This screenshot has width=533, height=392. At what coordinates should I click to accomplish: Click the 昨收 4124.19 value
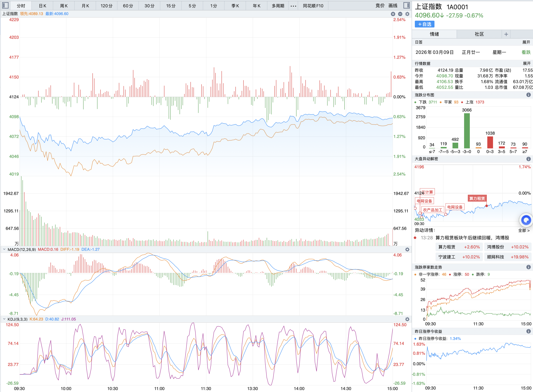(445, 70)
